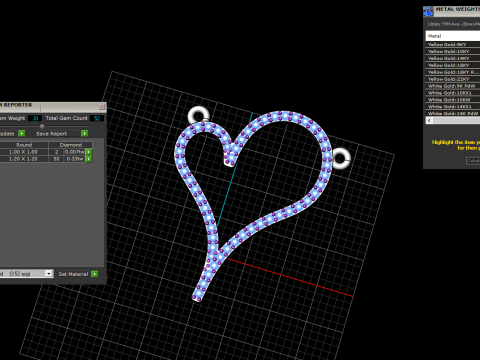The width and height of the screenshot is (480, 360).
Task: Click the 0.33tw weight cell
Action: (x=75, y=159)
